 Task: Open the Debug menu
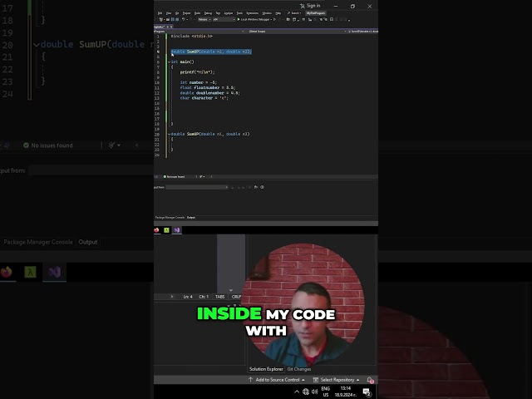(208, 13)
